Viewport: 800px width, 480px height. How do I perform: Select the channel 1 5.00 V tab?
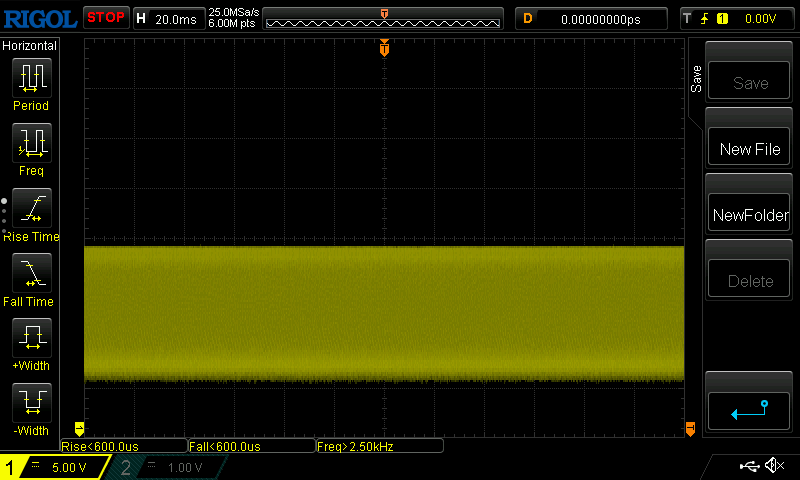(x=55, y=467)
